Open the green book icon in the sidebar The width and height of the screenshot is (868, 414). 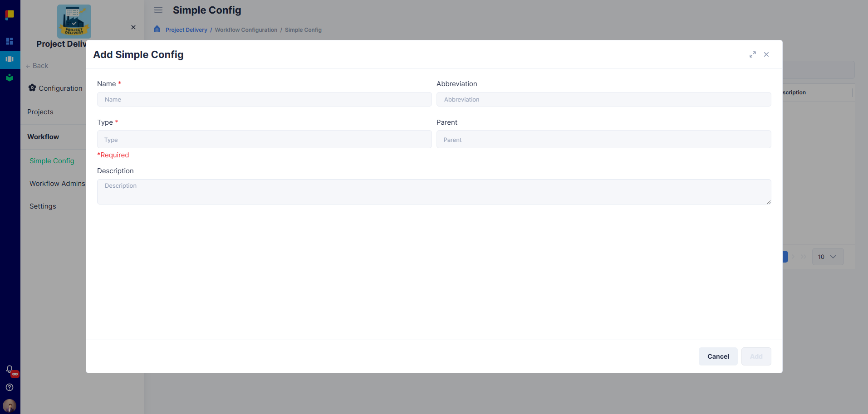(10, 78)
